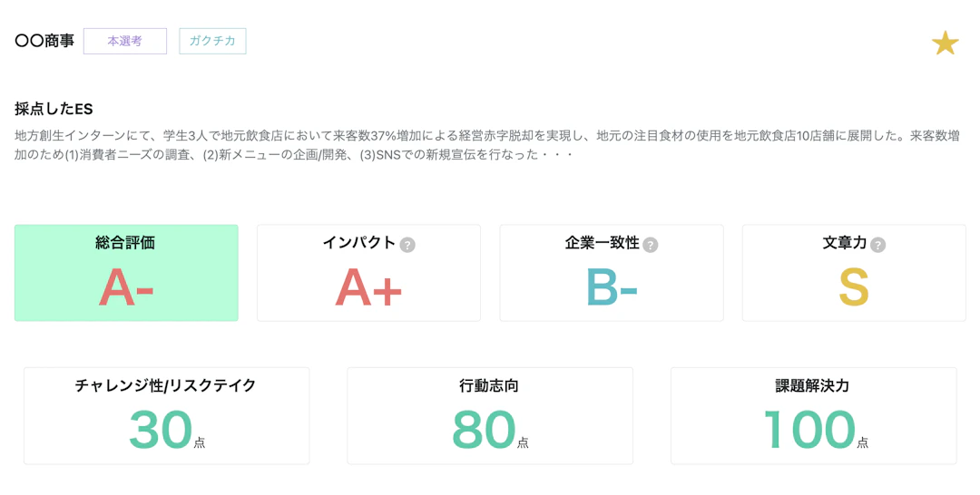Screen dimensions: 980x495
Task: Open the truncated ES text excerpt
Action: (487, 145)
